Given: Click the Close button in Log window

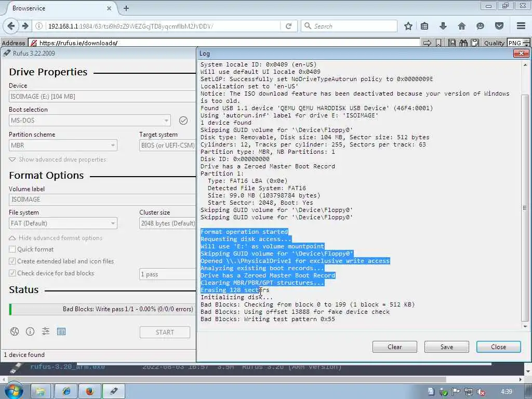Looking at the screenshot, I should tap(498, 347).
